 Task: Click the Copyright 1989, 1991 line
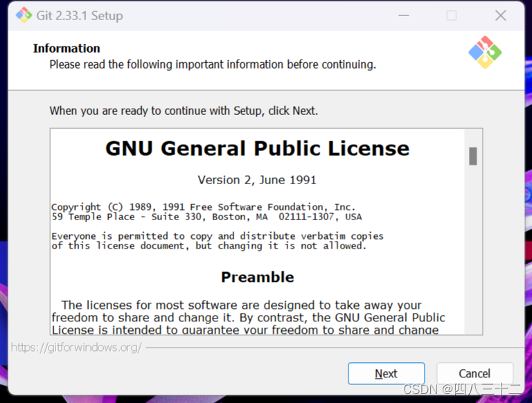pyautogui.click(x=203, y=207)
